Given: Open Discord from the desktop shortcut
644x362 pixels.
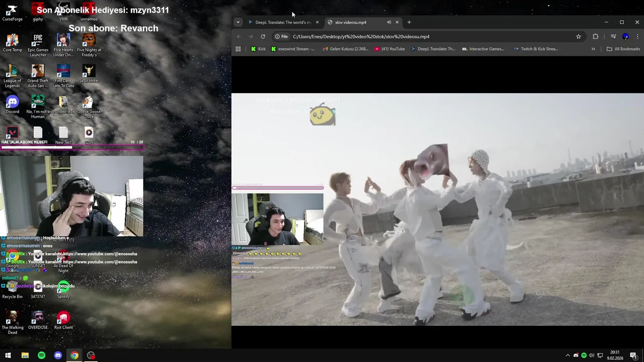Looking at the screenshot, I should pos(12,105).
